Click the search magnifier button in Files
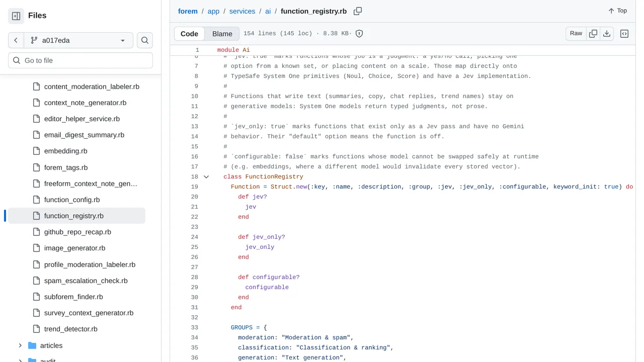Screen dimensions: 644x362 point(145,40)
